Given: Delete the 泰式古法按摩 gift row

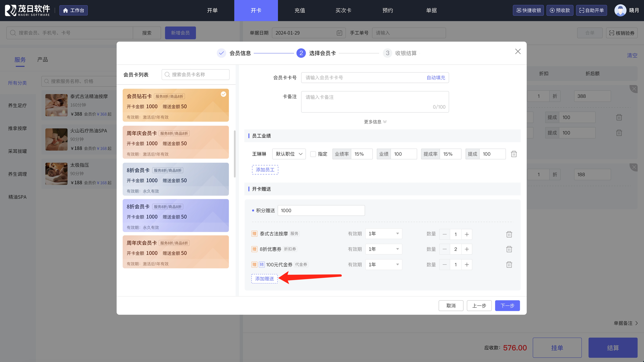Looking at the screenshot, I should [509, 234].
